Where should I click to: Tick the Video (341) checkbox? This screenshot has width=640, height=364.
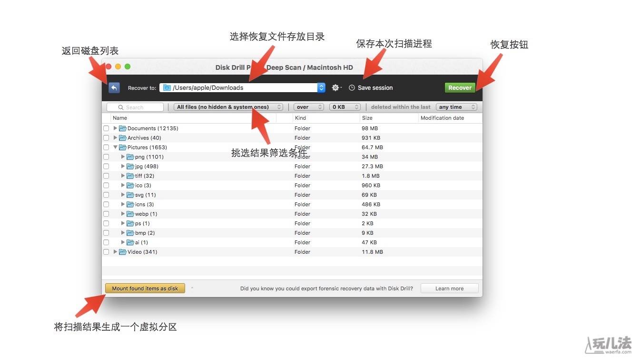[x=106, y=252]
